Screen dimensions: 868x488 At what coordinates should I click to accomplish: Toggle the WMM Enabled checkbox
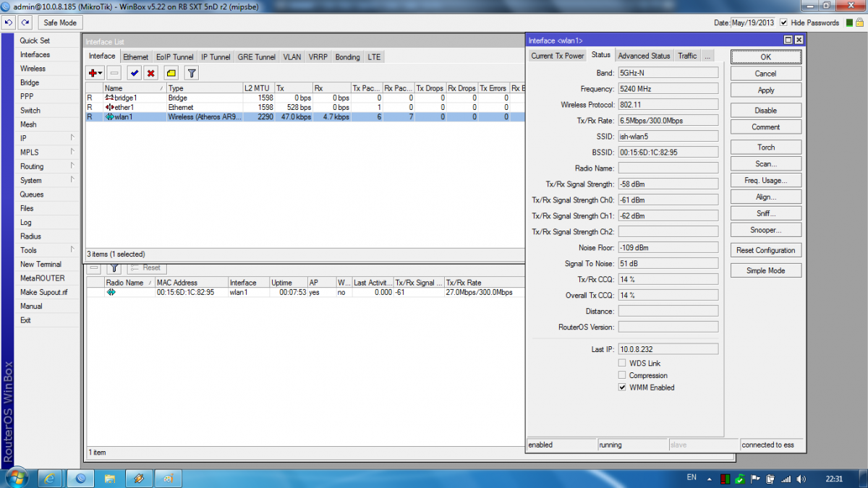pyautogui.click(x=622, y=388)
